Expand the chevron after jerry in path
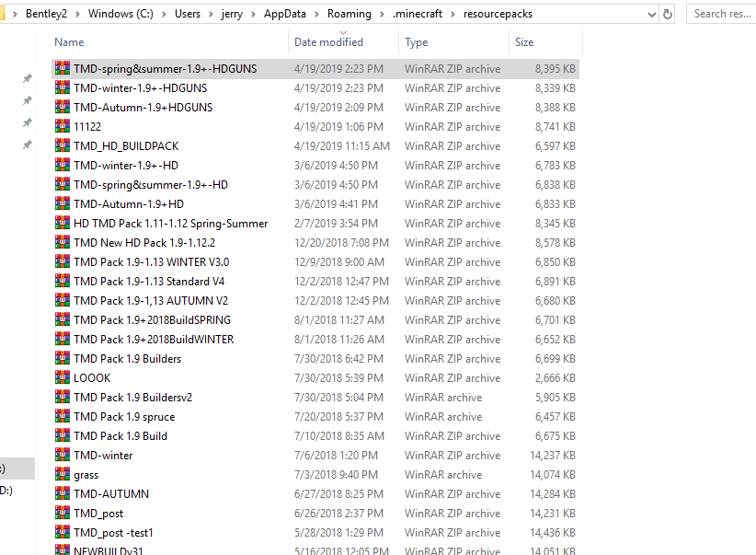The width and height of the screenshot is (756, 555). pos(253,15)
